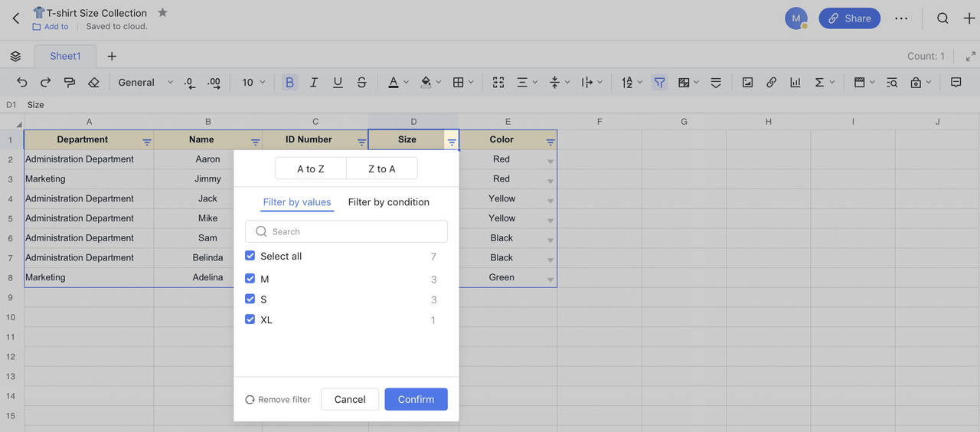Open the insert chart tool
980x432 pixels.
click(x=795, y=83)
